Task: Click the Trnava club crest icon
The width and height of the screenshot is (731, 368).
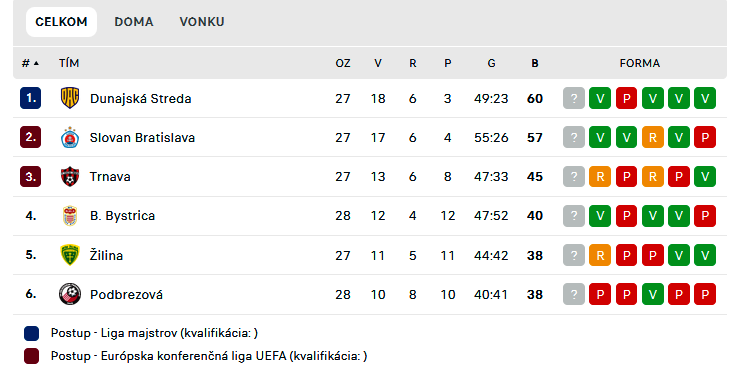Action: (70, 177)
